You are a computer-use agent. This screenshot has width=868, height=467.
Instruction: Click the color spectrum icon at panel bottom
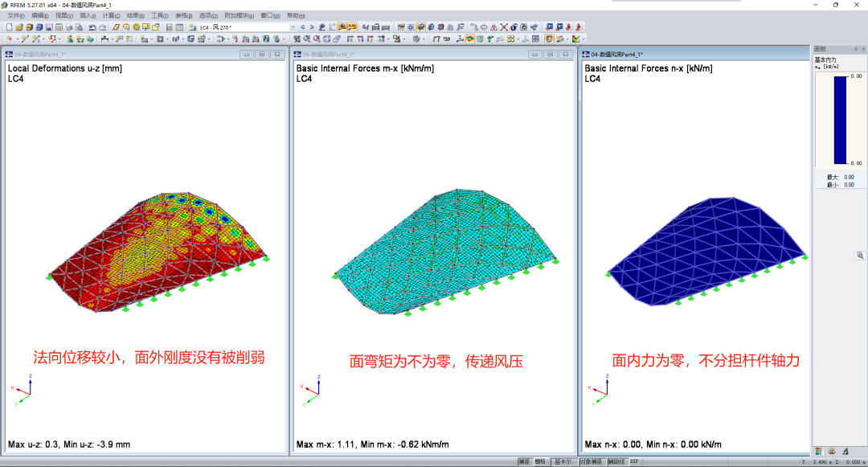click(x=818, y=452)
